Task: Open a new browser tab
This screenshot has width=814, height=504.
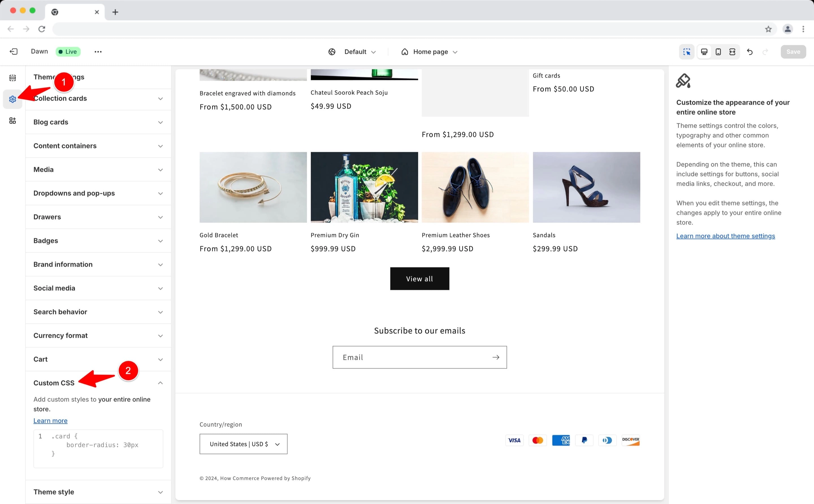Action: pos(115,12)
